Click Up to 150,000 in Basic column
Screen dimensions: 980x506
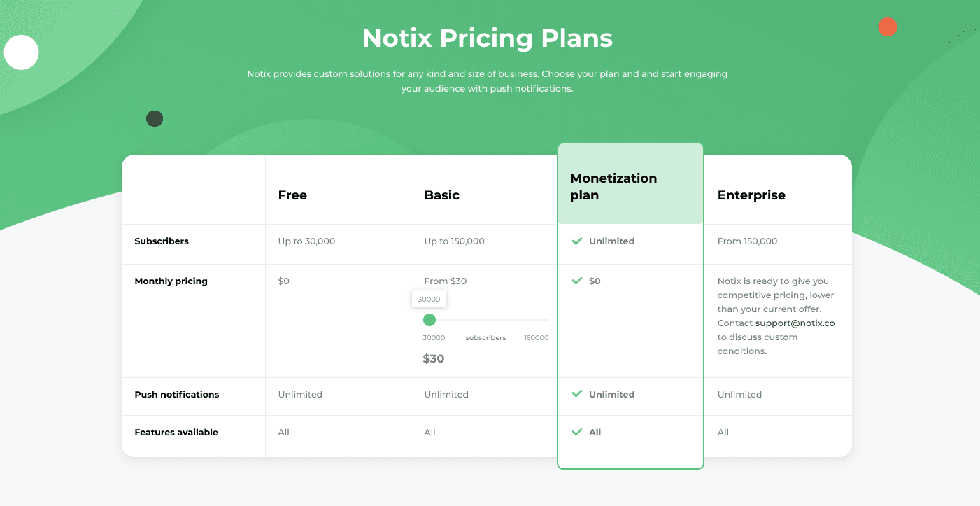[454, 241]
